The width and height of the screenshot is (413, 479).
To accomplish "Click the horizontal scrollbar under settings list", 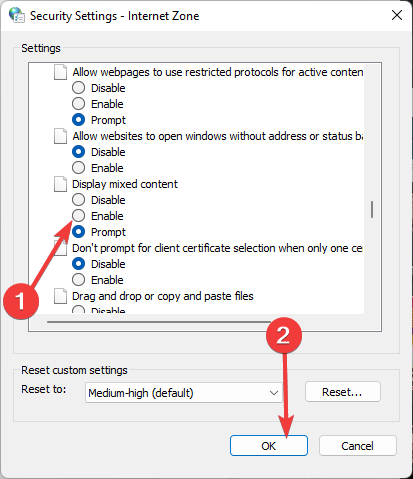I will tap(159, 322).
